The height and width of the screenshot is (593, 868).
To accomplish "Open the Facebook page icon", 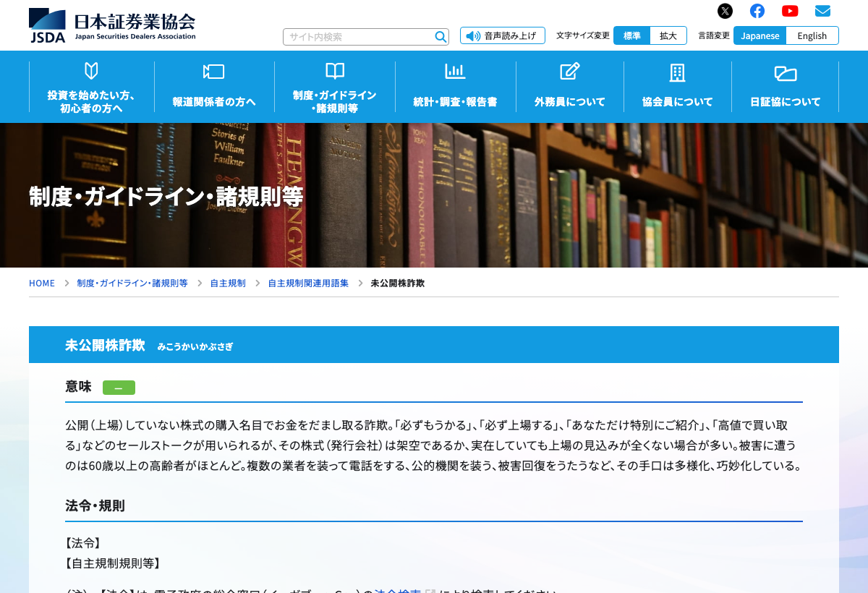I will (757, 11).
